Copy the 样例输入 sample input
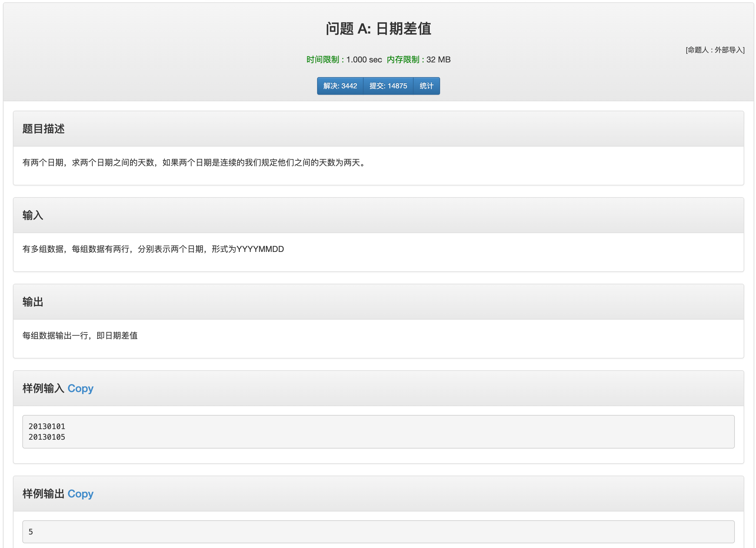 point(80,388)
